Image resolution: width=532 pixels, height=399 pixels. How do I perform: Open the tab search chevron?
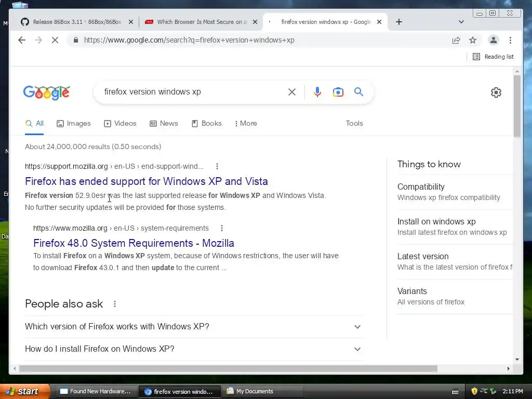461,22
